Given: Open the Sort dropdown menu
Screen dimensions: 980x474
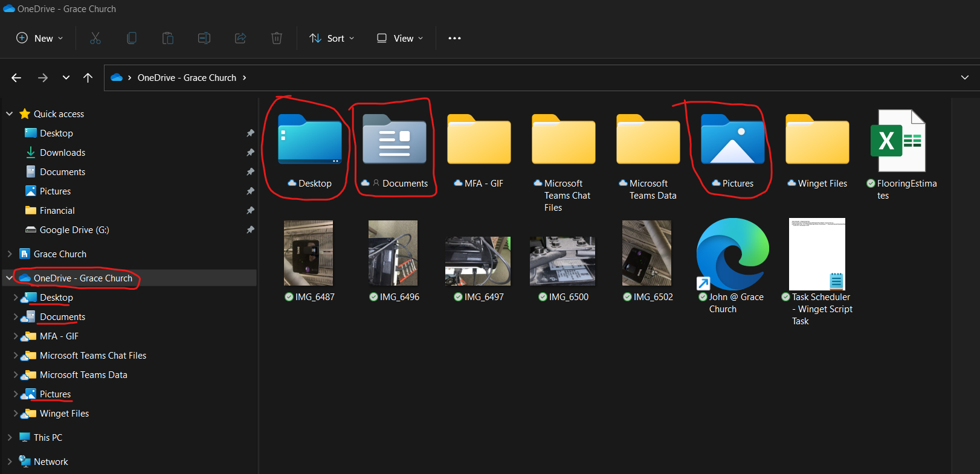Looking at the screenshot, I should click(332, 38).
